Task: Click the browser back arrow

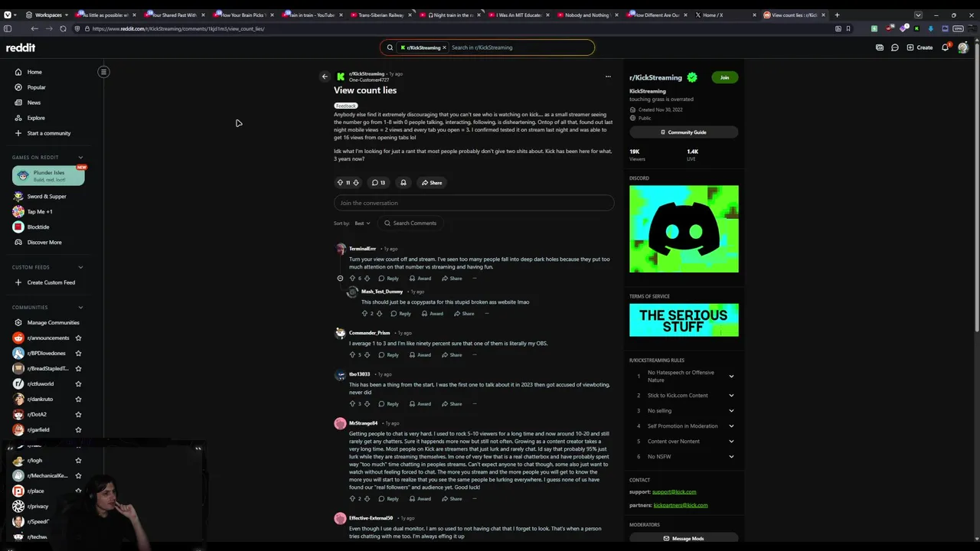Action: click(34, 28)
